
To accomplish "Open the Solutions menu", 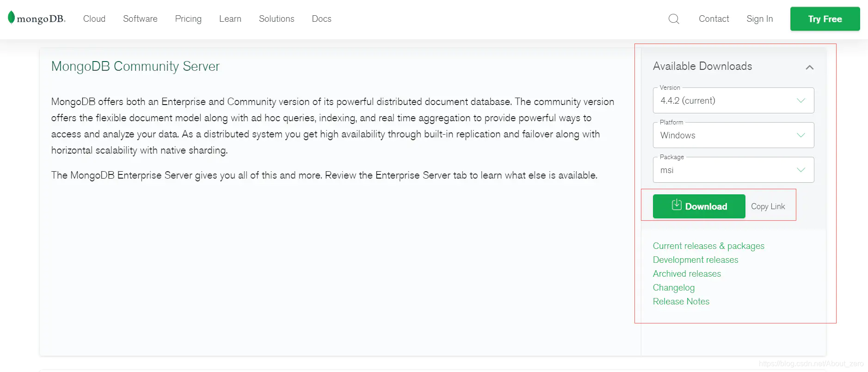I will (x=276, y=19).
